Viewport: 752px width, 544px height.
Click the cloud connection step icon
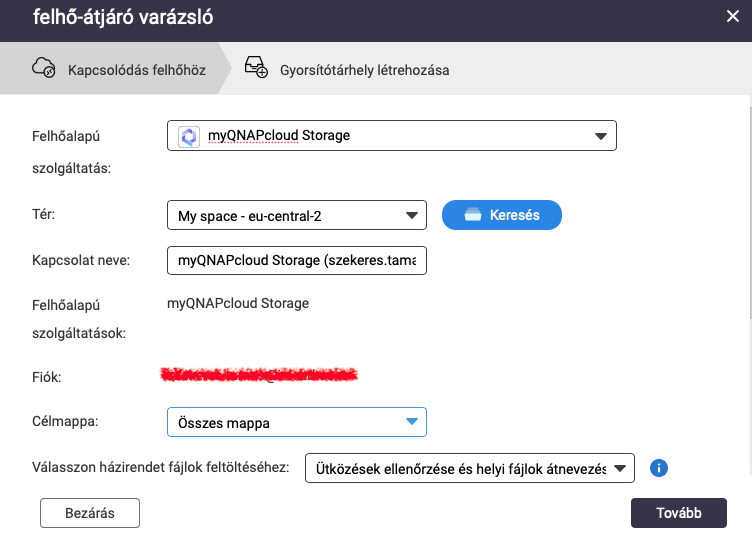[x=44, y=68]
